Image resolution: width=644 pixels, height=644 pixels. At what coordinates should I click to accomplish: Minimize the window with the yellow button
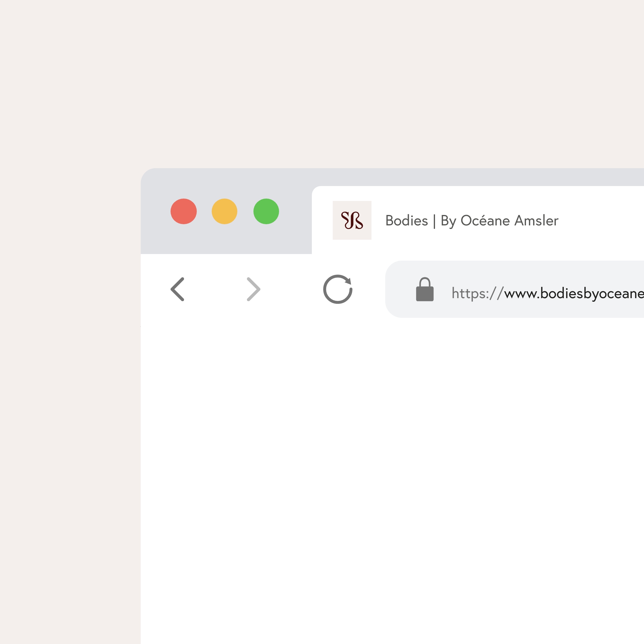(x=224, y=211)
